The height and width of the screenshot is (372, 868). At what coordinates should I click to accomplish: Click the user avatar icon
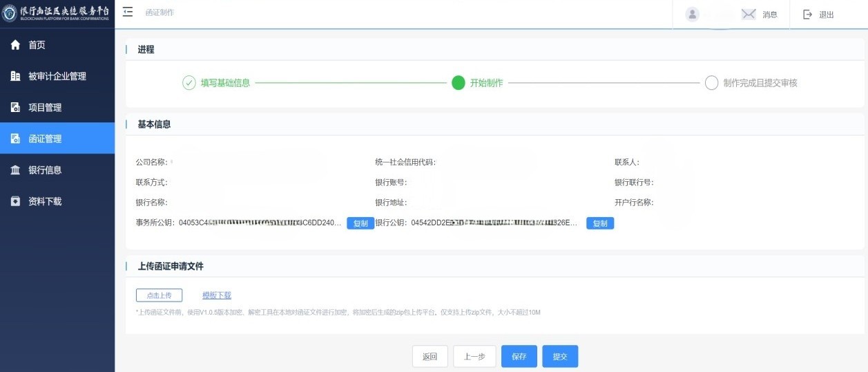(x=692, y=15)
